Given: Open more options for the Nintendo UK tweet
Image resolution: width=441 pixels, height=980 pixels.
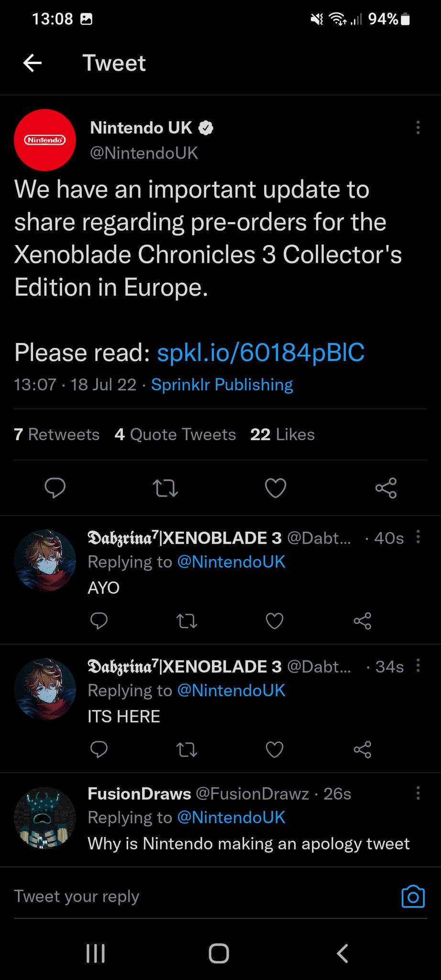Looking at the screenshot, I should click(418, 127).
